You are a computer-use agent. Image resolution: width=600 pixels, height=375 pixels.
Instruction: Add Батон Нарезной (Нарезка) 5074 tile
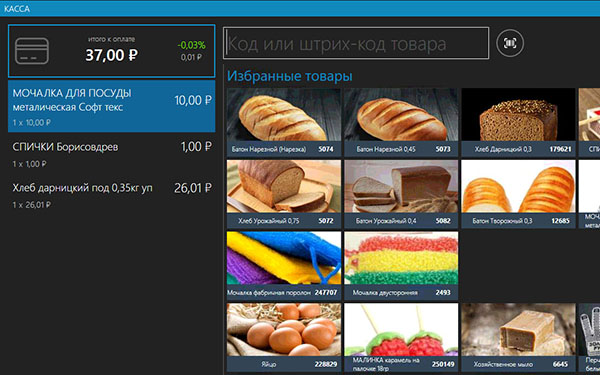[x=284, y=122]
